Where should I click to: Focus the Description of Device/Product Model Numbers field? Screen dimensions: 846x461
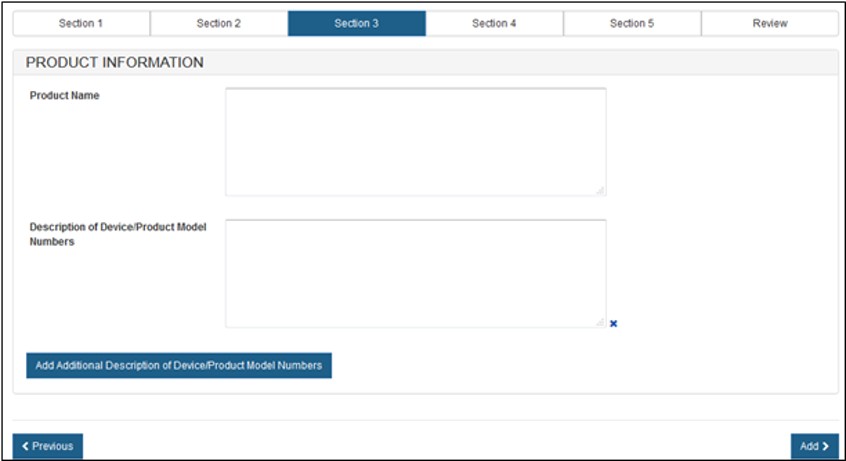coord(415,272)
